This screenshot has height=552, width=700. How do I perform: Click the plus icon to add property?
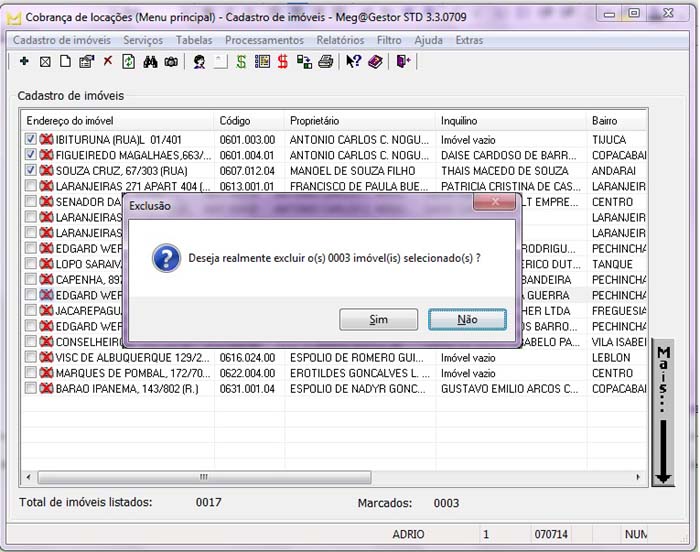click(x=24, y=62)
